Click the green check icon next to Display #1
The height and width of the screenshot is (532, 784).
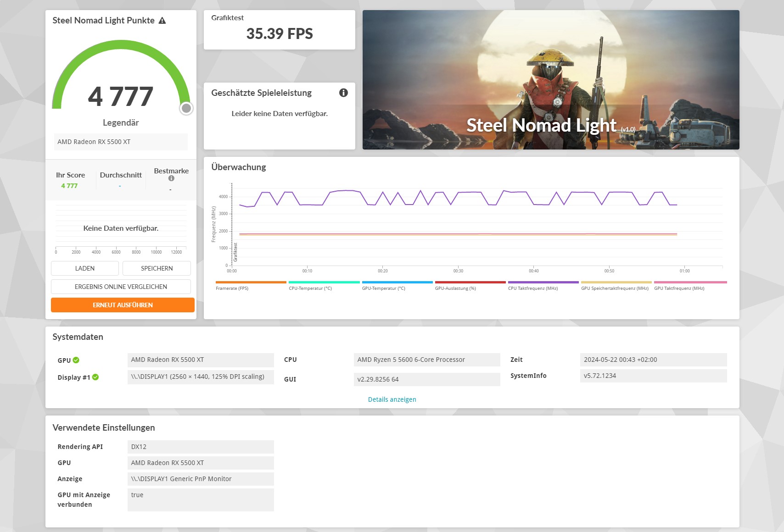[x=95, y=377]
